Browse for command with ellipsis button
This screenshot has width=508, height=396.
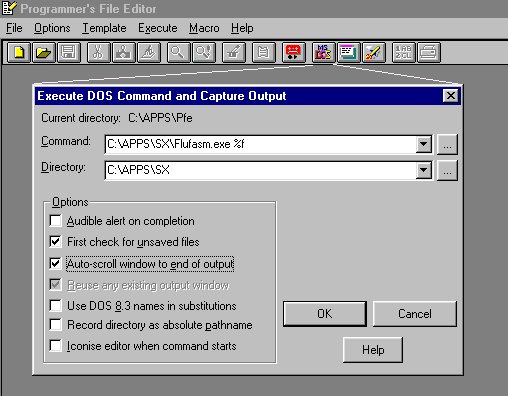point(447,144)
